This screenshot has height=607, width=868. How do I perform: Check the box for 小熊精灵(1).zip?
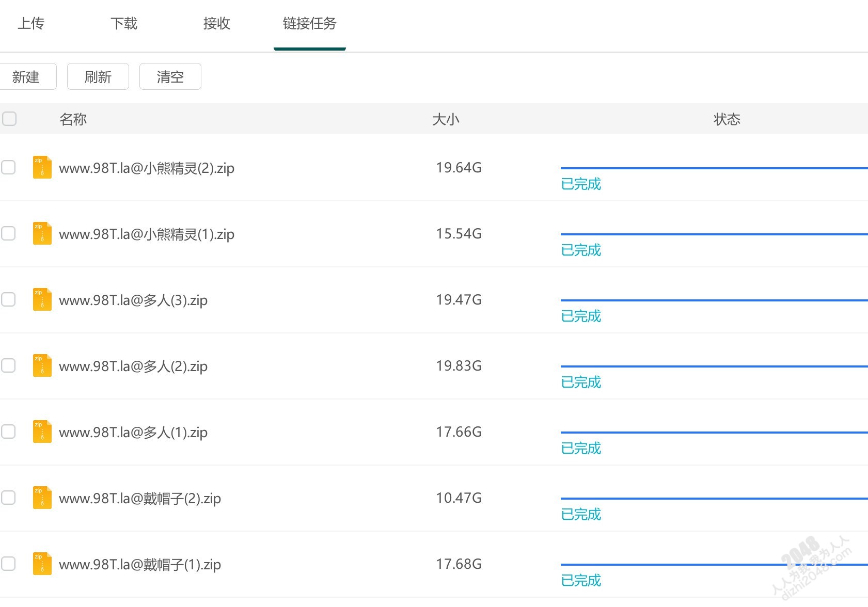tap(8, 233)
